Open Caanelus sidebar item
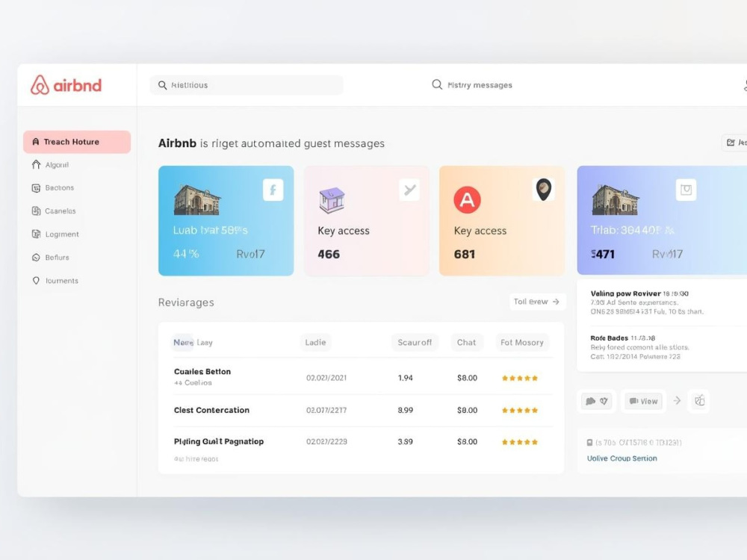 (54, 211)
